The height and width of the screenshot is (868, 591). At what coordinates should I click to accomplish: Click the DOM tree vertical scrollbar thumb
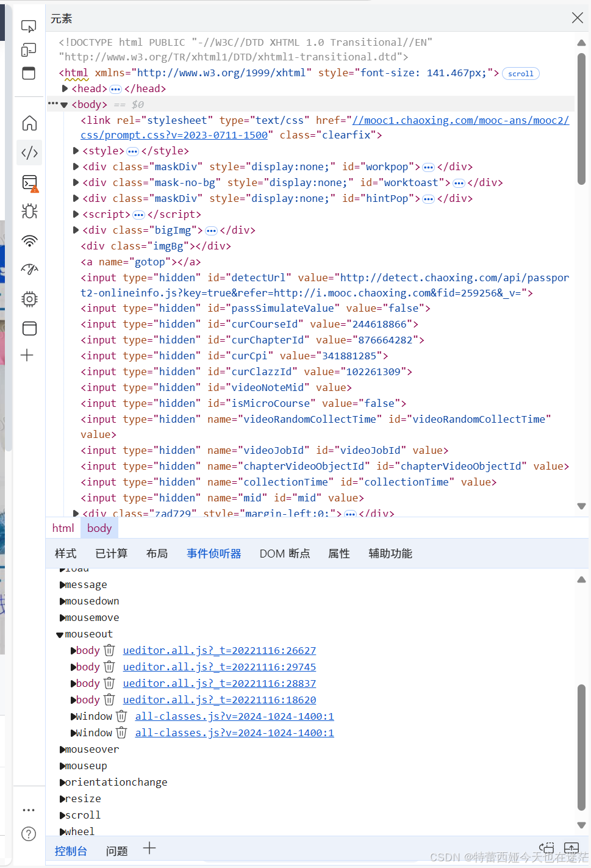[581, 119]
